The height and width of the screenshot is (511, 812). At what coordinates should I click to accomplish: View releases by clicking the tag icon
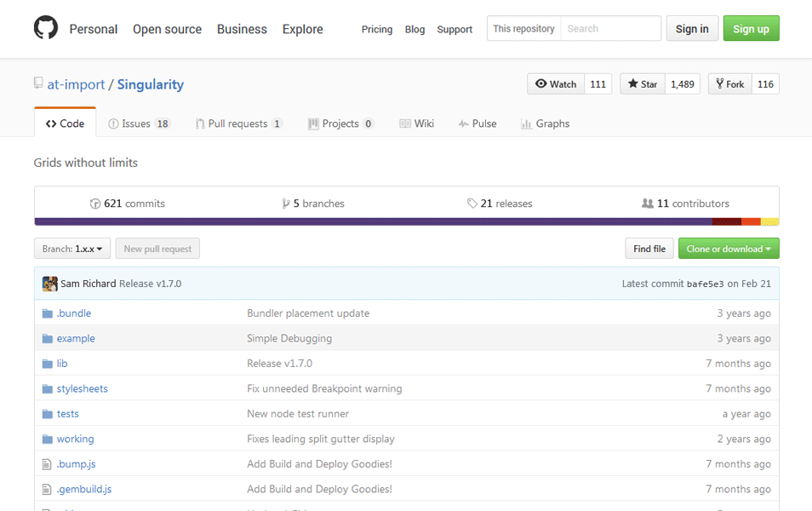click(x=471, y=204)
